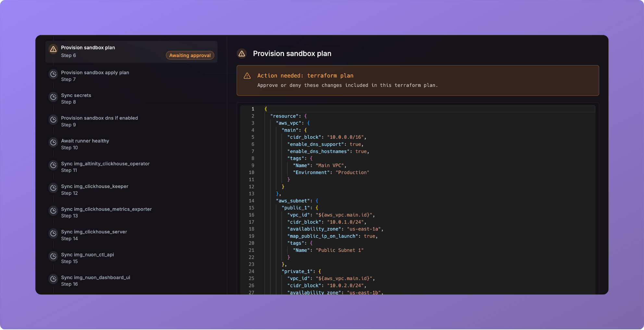This screenshot has width=644, height=330.
Task: Click pending icon for Sync img_clickhouse_keeper
Action: coord(53,188)
